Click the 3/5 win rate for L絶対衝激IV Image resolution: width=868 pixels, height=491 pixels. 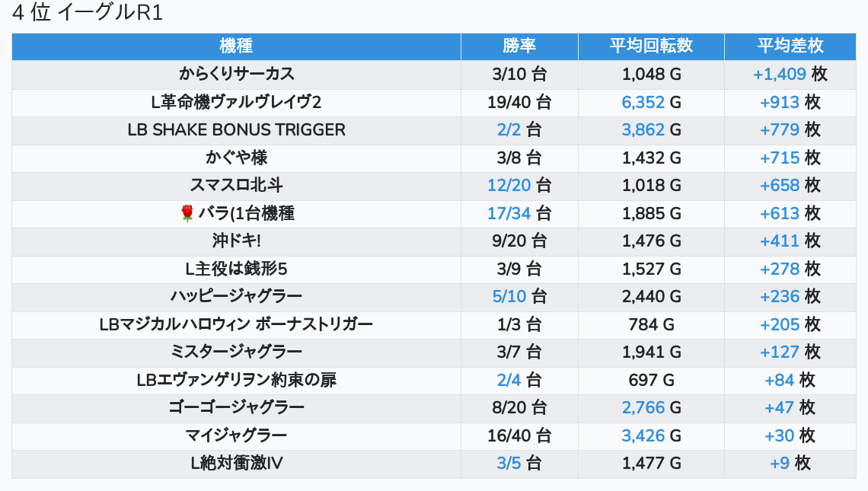509,464
